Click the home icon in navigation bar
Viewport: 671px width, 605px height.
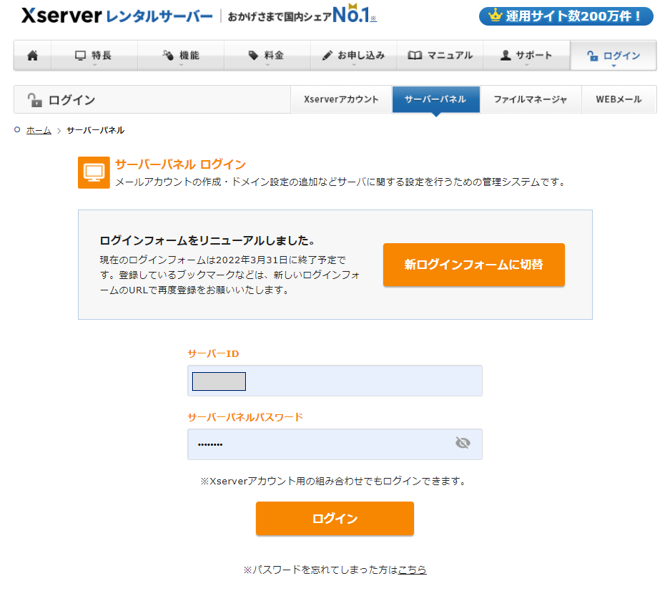click(x=33, y=56)
